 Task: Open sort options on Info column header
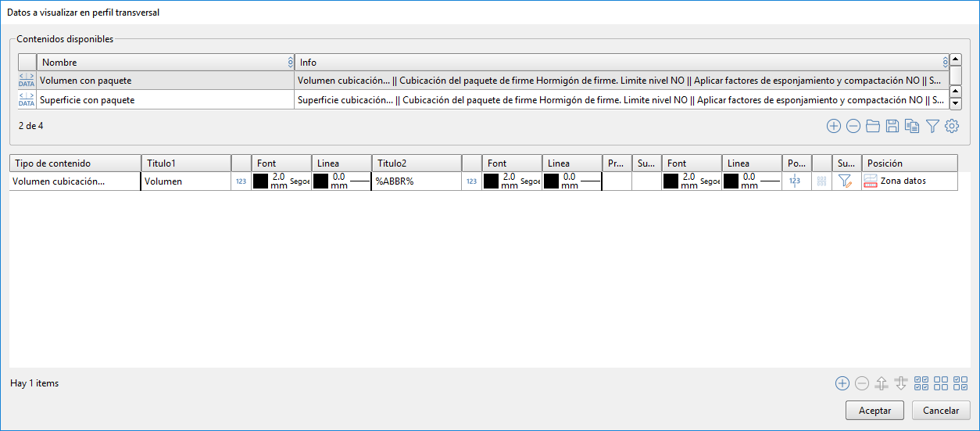click(946, 62)
